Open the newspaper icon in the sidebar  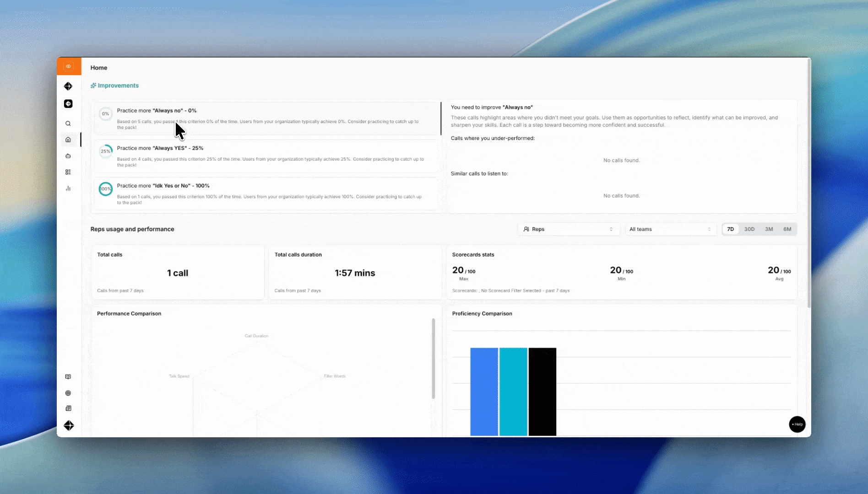click(x=68, y=408)
